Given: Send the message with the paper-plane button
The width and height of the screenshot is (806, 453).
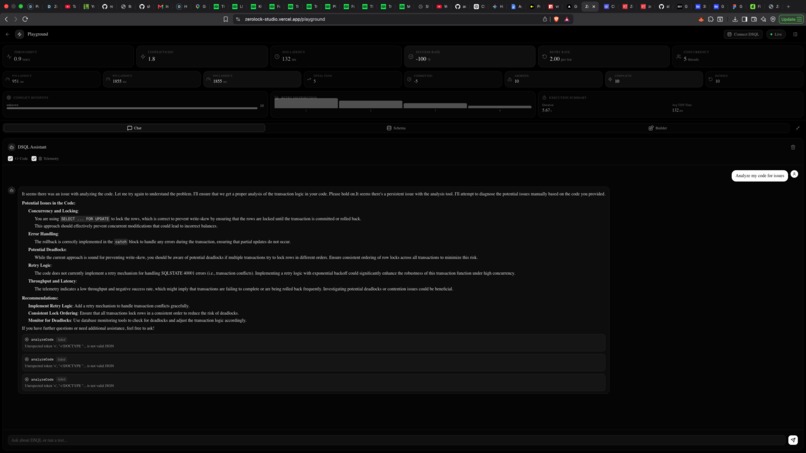Looking at the screenshot, I should [x=793, y=440].
